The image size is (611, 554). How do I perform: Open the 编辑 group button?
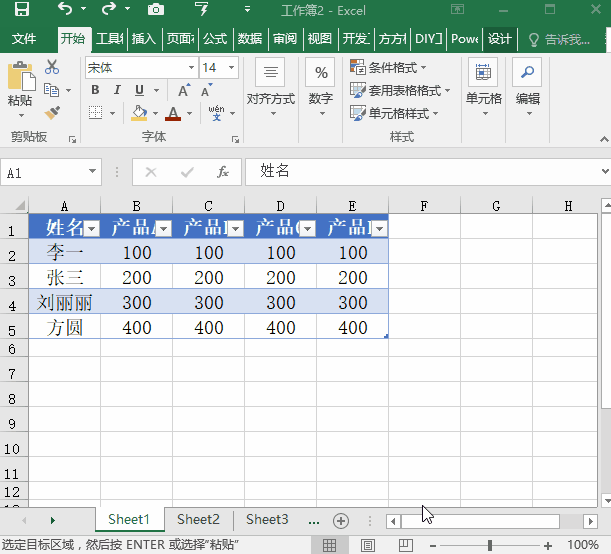528,88
